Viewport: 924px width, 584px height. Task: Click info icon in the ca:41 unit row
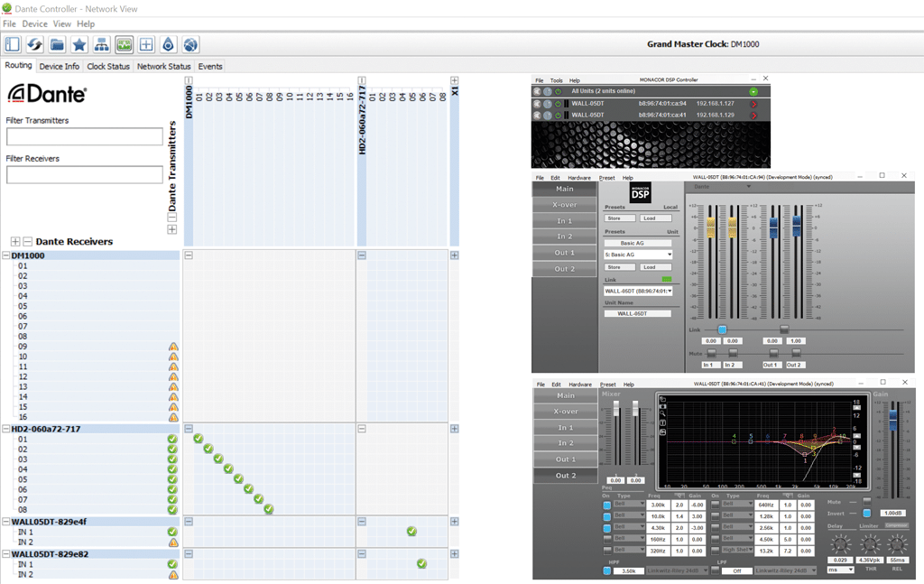point(548,116)
